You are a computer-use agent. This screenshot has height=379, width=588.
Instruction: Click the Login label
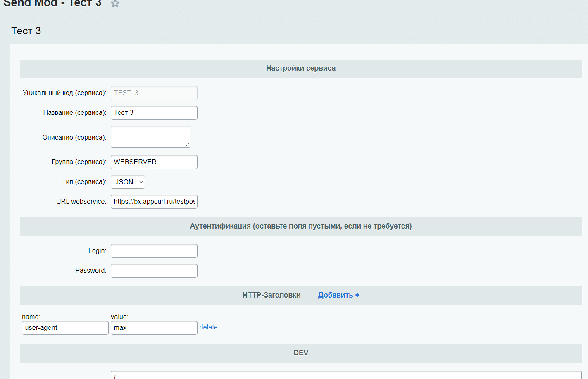[98, 251]
